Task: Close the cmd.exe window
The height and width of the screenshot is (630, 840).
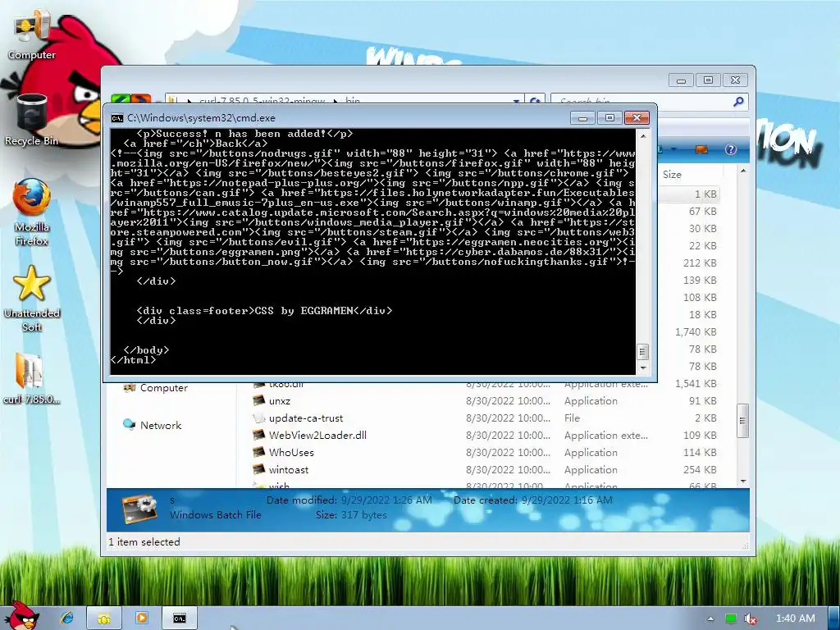Action: tap(637, 118)
